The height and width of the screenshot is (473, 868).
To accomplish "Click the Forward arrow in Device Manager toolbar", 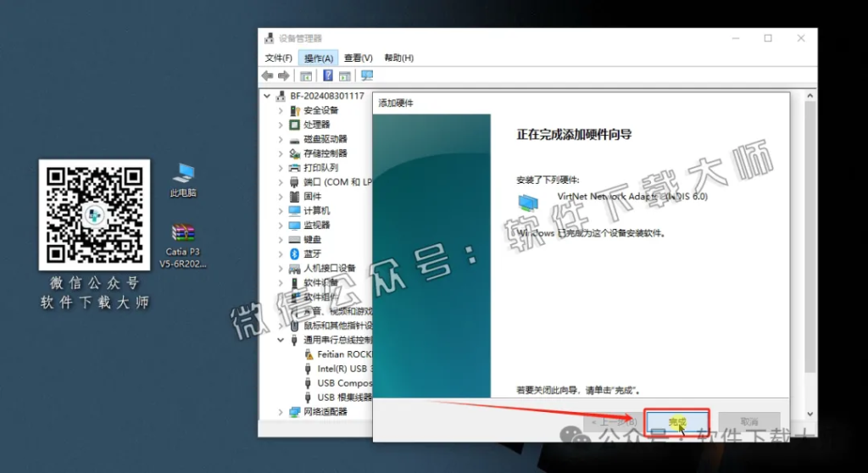I will pos(283,75).
